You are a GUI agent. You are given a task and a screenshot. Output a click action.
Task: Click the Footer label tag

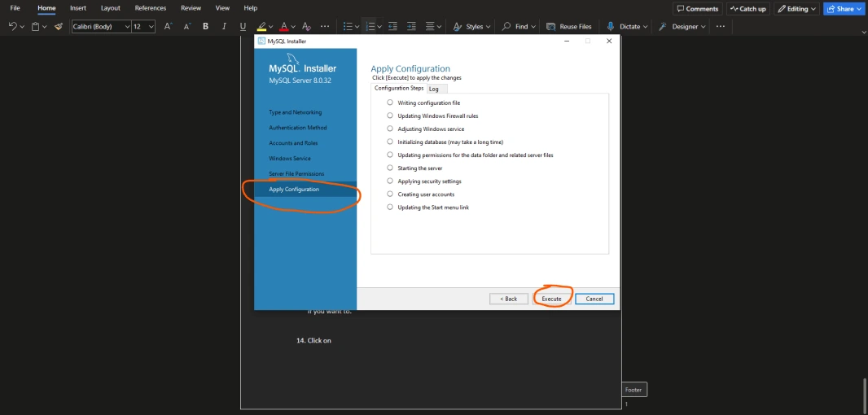coord(633,390)
